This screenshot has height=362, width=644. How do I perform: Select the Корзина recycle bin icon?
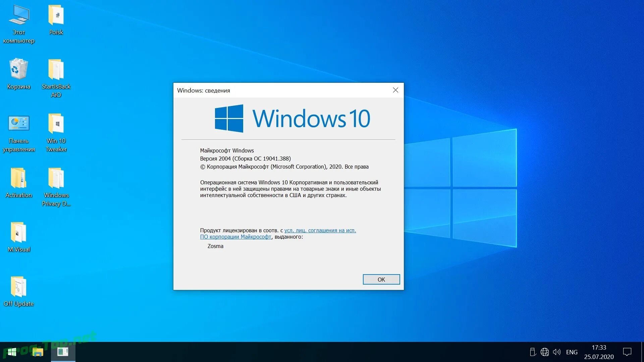point(19,69)
